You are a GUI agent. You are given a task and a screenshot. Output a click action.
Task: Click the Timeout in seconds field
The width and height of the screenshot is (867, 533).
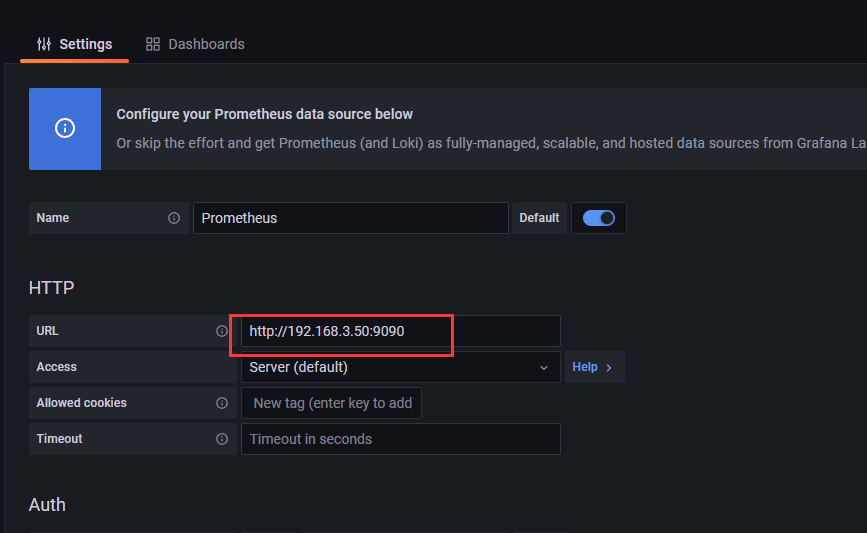click(x=401, y=439)
